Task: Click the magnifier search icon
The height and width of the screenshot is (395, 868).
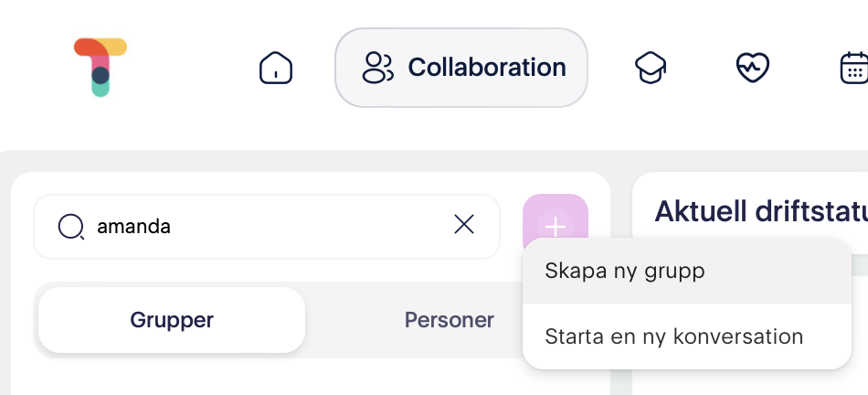Action: pos(71,227)
